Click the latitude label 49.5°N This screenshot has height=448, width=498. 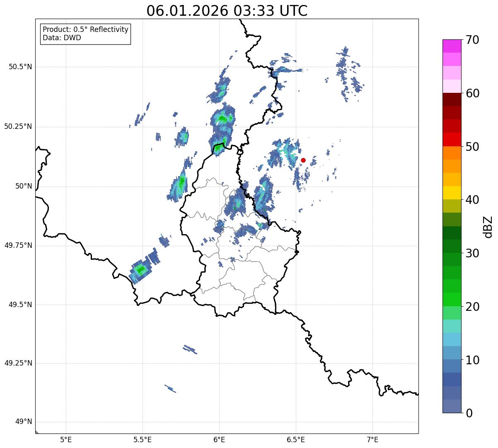point(20,305)
